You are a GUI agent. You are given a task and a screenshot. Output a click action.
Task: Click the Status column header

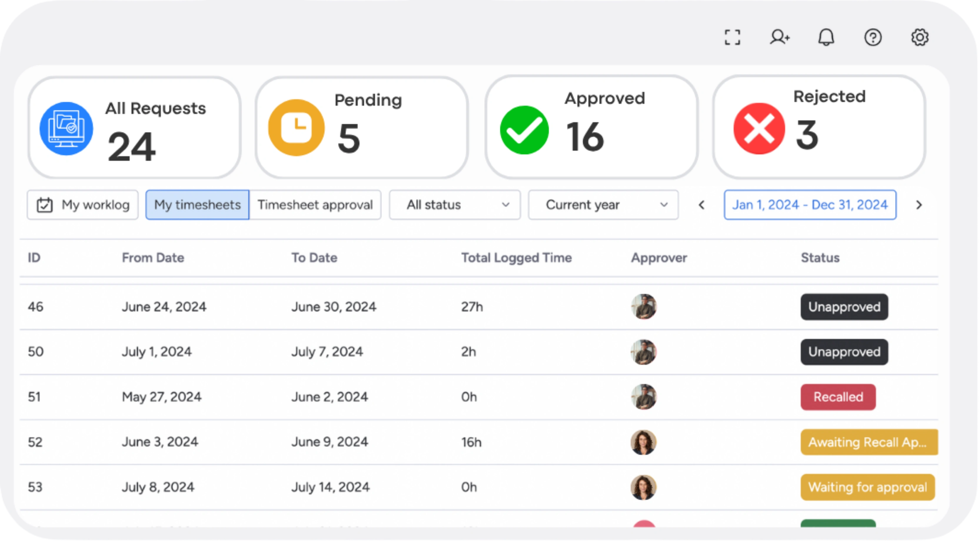820,258
